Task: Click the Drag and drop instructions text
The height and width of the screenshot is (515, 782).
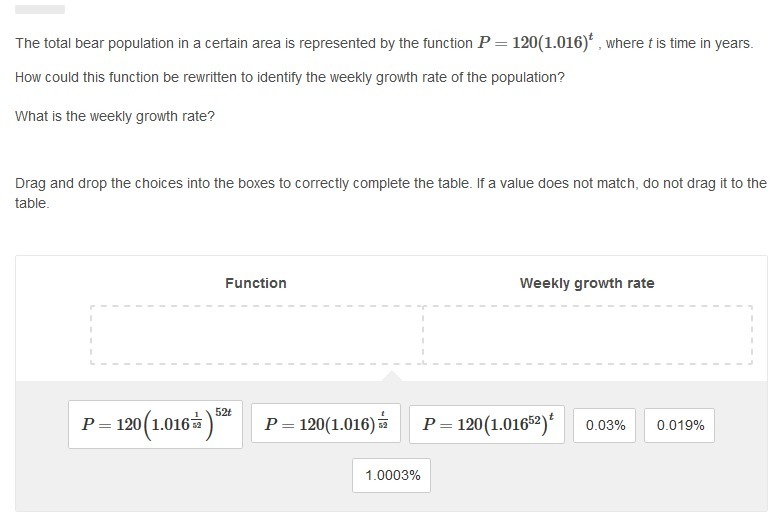Action: point(390,184)
